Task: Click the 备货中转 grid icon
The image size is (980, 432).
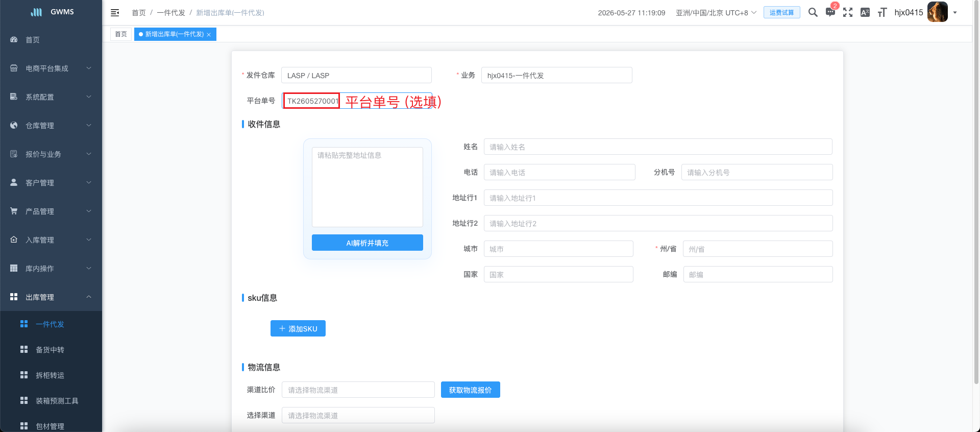Action: click(x=24, y=349)
